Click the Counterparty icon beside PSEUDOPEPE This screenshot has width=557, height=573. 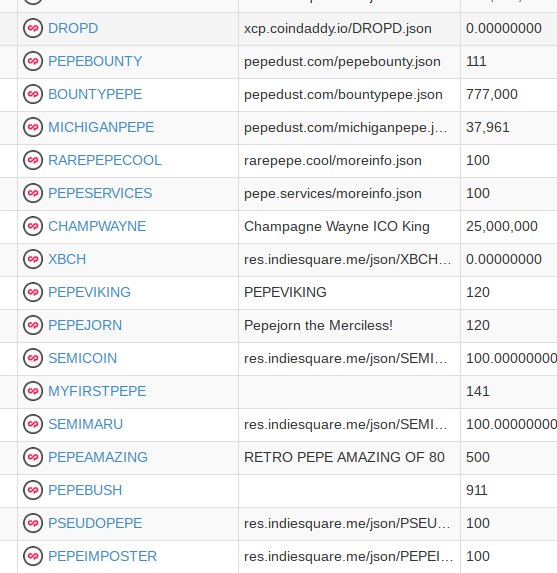33,523
